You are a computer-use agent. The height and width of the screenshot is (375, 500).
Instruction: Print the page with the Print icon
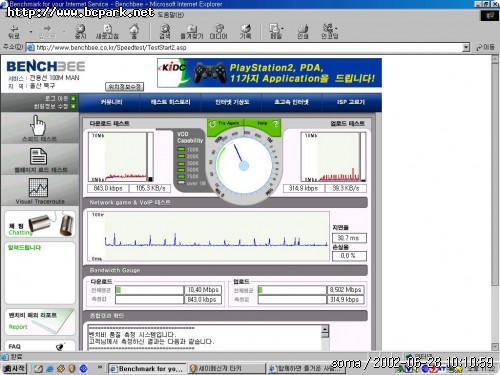[x=303, y=32]
